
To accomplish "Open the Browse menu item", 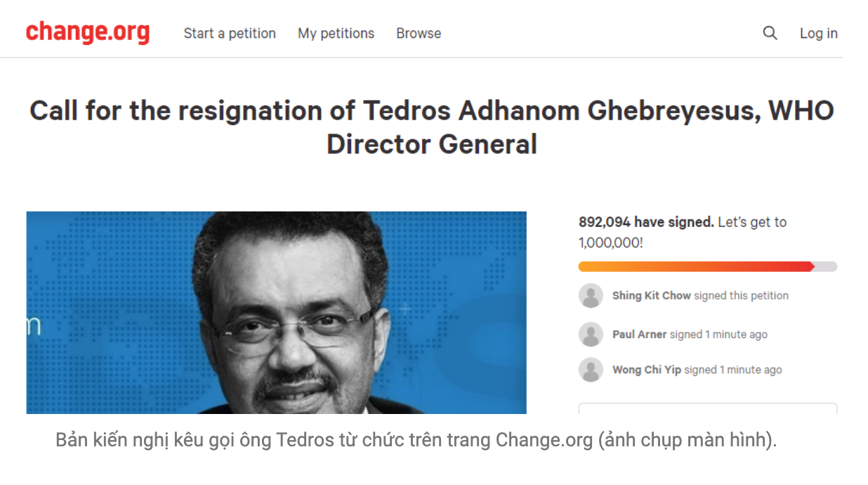I will pyautogui.click(x=419, y=33).
